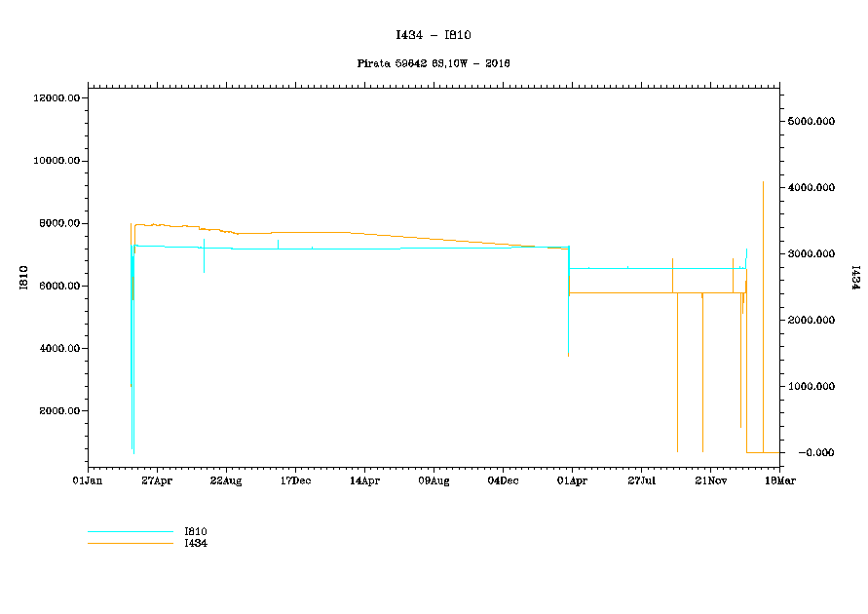
Task: Click the 27Jul date tick label
Action: (x=641, y=480)
